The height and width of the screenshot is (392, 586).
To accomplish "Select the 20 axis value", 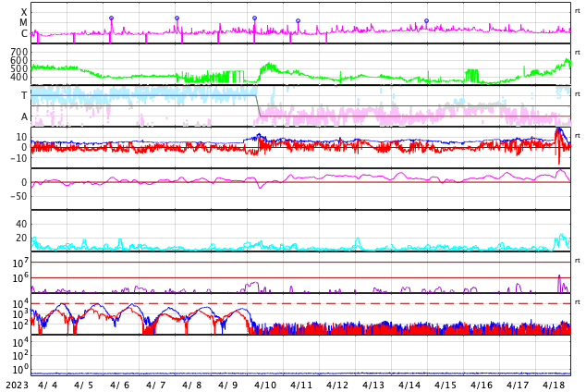I will (x=21, y=238).
